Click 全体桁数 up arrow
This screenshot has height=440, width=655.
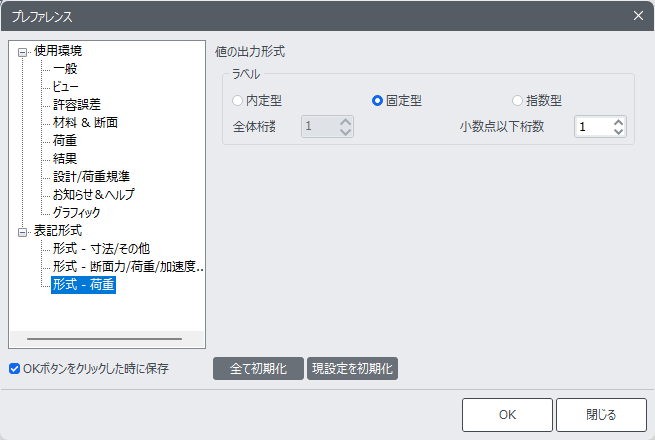pos(345,122)
